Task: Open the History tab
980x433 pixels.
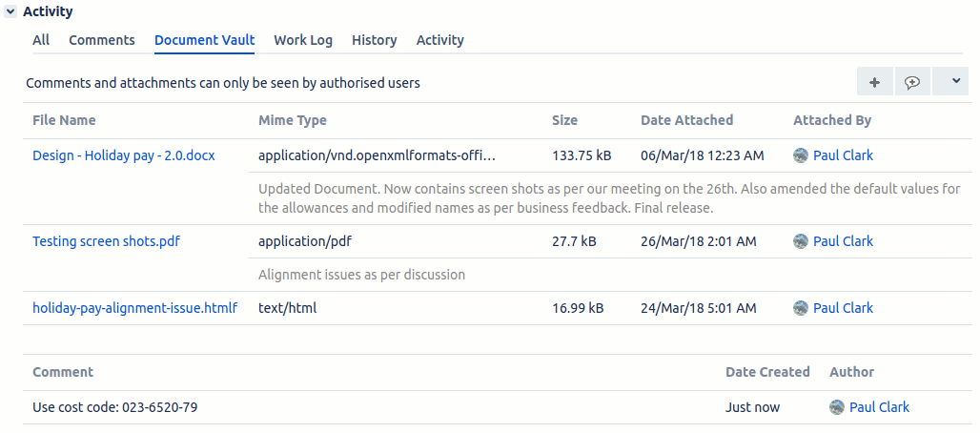Action: [x=375, y=40]
